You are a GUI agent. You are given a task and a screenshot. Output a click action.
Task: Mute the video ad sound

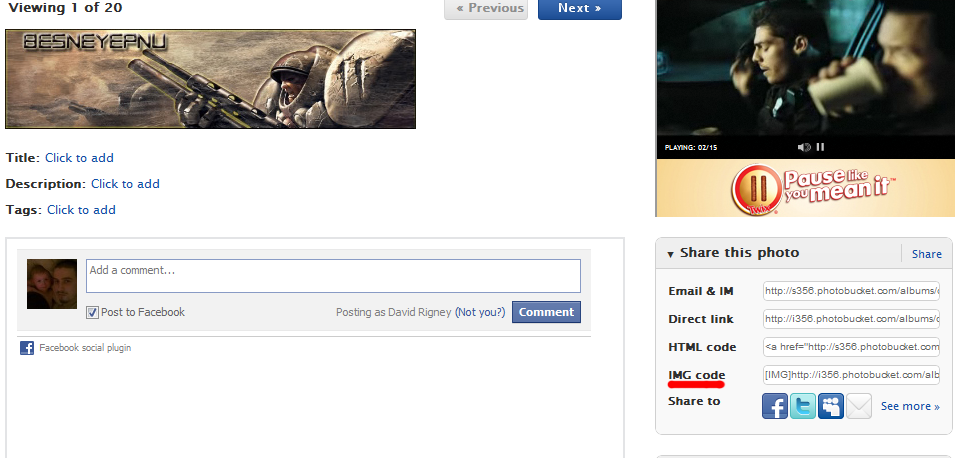[804, 147]
